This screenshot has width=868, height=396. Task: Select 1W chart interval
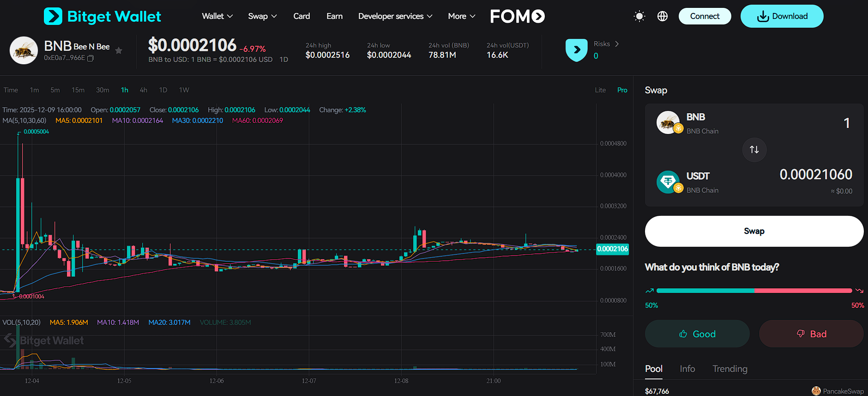click(184, 90)
